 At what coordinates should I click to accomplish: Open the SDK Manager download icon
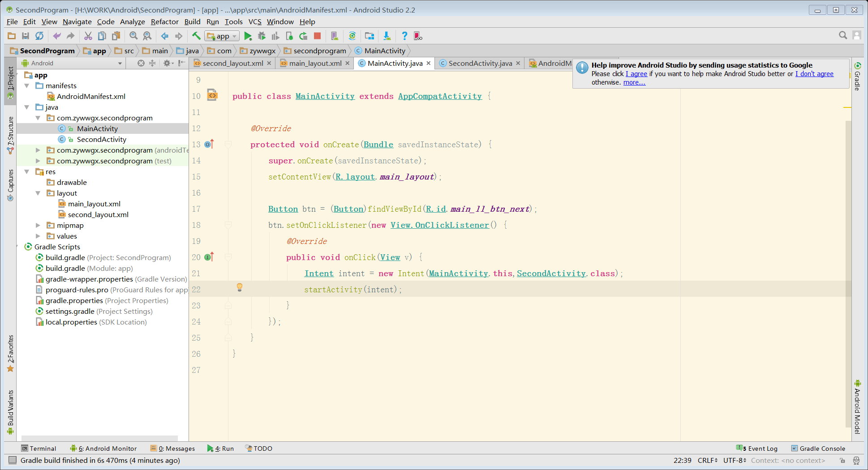(x=387, y=36)
